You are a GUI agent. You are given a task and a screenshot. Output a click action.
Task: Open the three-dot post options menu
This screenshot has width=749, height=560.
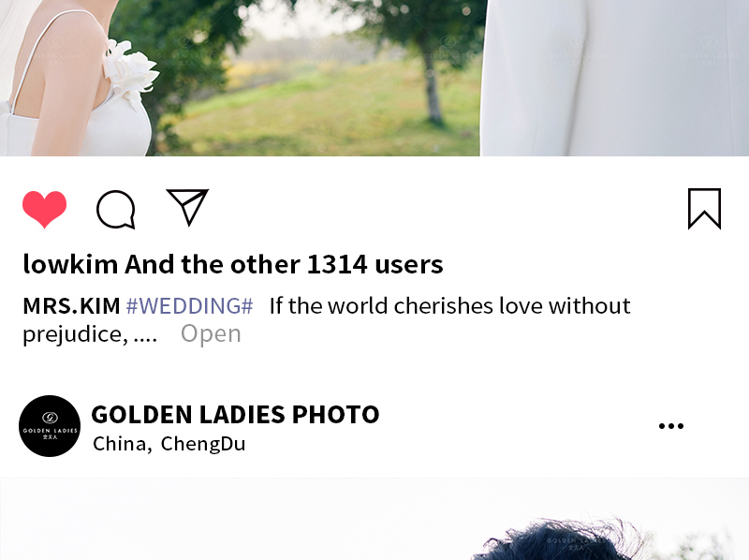pos(671,426)
